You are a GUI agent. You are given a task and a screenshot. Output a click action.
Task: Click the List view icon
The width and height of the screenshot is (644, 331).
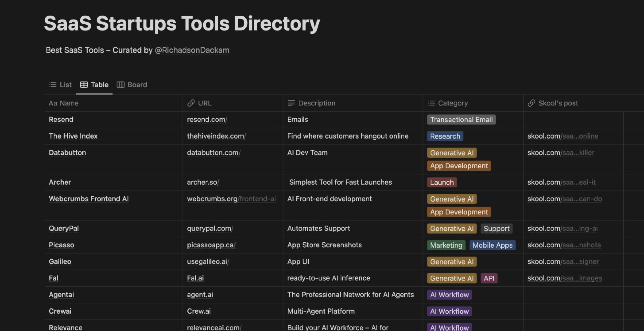pyautogui.click(x=53, y=85)
